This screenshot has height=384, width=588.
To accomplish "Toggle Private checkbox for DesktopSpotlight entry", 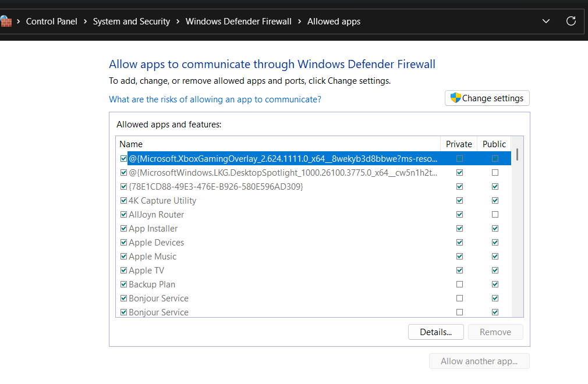I will click(459, 172).
